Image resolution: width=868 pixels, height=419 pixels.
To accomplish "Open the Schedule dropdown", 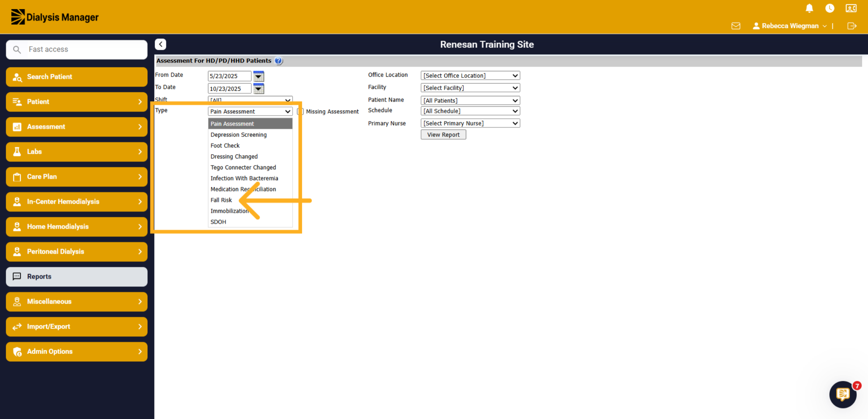I will click(470, 111).
